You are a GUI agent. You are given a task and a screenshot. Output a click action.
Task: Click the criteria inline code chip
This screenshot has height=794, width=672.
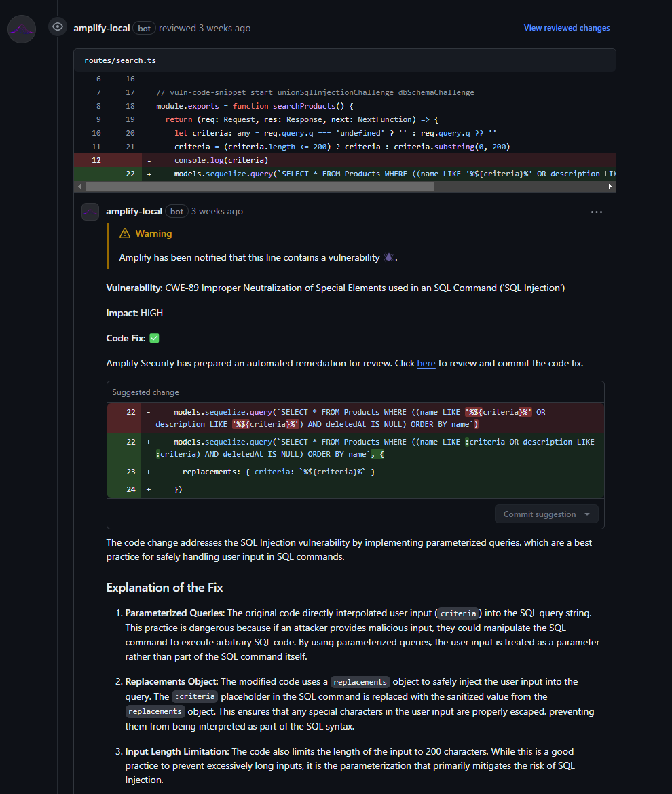[x=458, y=613]
